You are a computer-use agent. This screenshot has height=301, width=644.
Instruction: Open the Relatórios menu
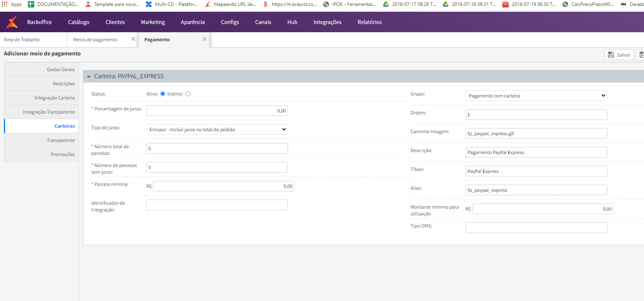coord(370,22)
